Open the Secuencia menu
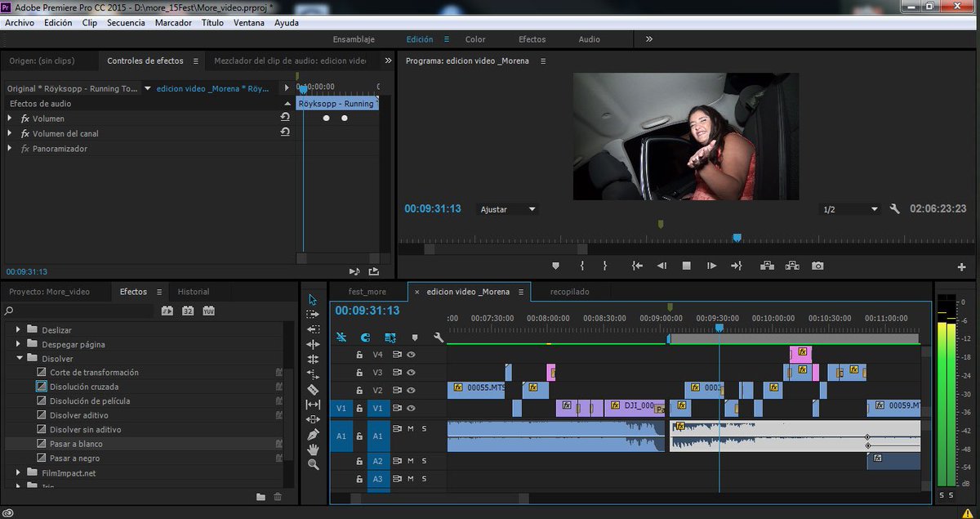The height and width of the screenshot is (519, 980). (126, 22)
